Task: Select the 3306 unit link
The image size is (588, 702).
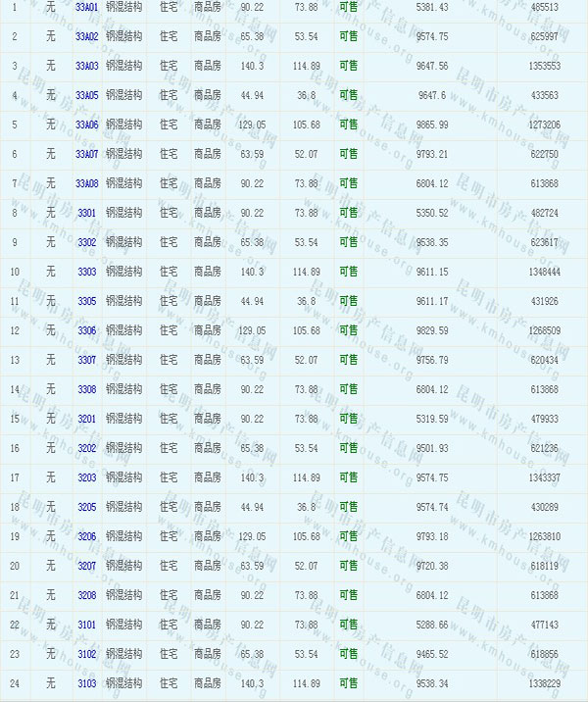Action: pyautogui.click(x=86, y=330)
